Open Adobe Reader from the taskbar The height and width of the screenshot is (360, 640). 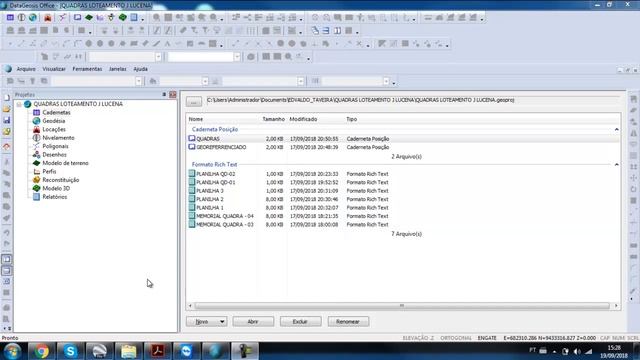click(158, 351)
